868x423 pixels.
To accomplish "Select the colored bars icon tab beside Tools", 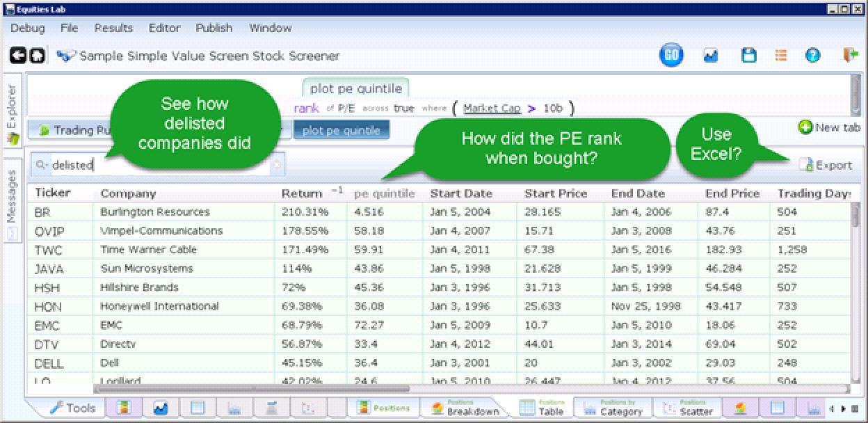I will [x=124, y=408].
